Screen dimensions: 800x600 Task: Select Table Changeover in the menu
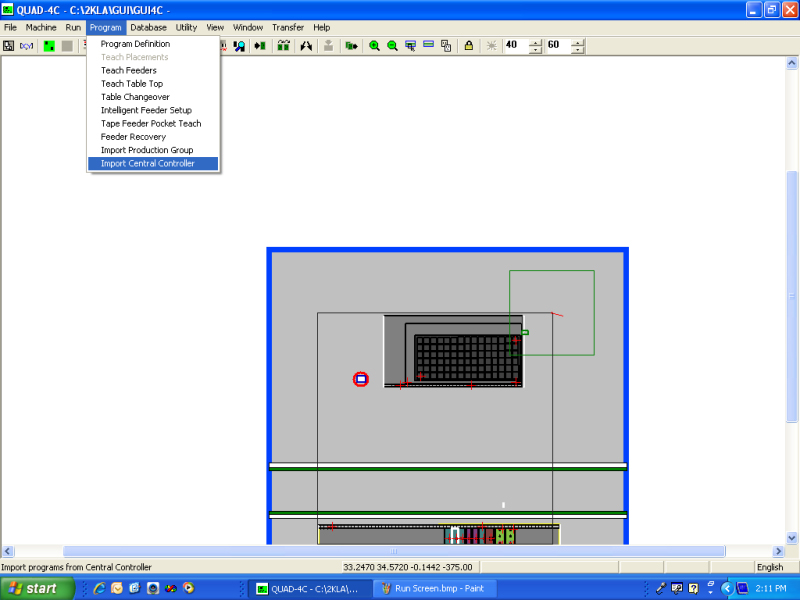coord(153,97)
